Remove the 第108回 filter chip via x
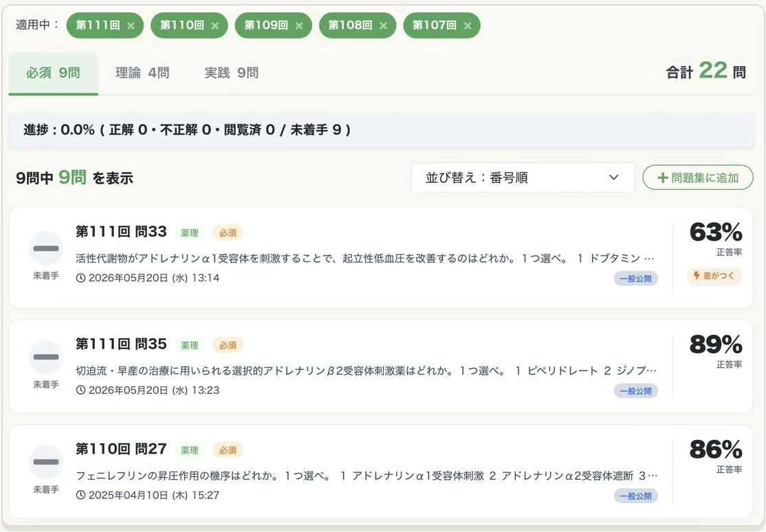This screenshot has height=532, width=766. tap(384, 26)
